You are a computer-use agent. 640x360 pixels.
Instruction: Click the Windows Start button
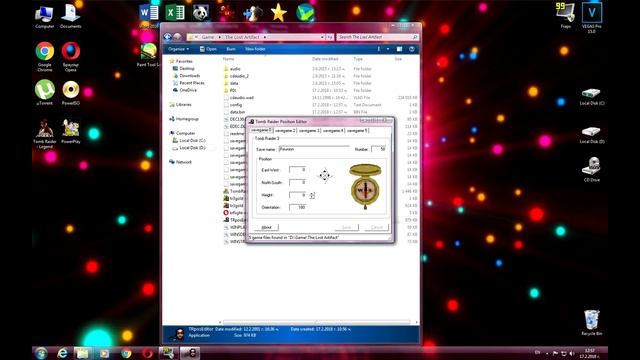41,353
